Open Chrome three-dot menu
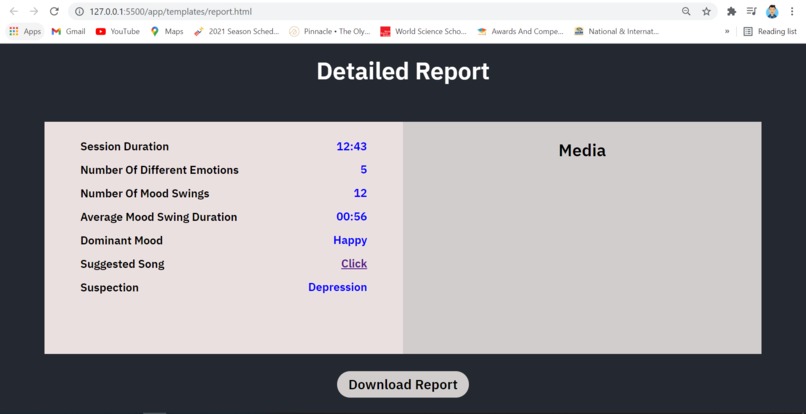This screenshot has height=414, width=806. pyautogui.click(x=792, y=11)
